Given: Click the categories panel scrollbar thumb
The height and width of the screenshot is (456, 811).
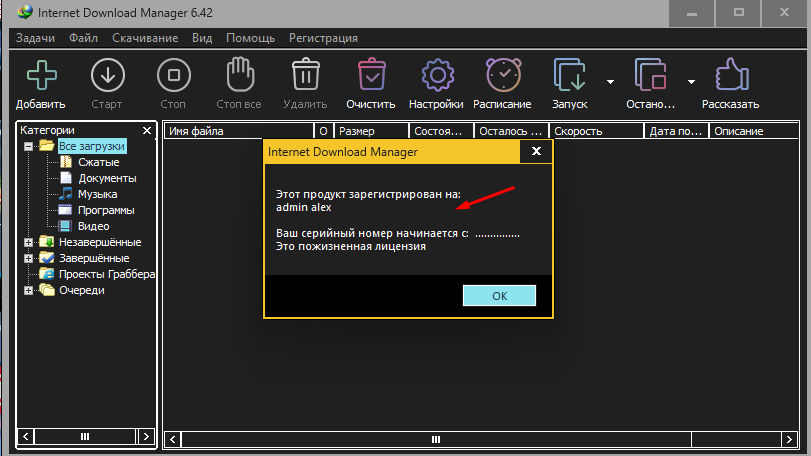Looking at the screenshot, I should [x=85, y=436].
